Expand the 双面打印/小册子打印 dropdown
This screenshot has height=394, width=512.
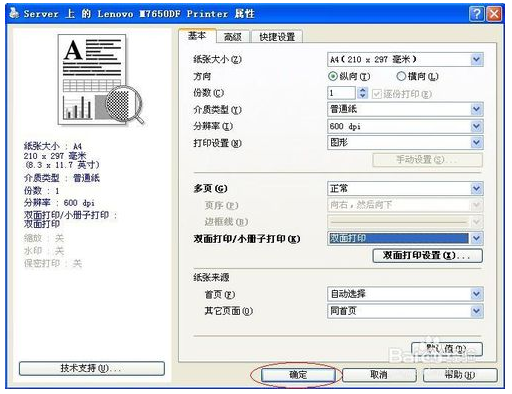[x=405, y=238]
